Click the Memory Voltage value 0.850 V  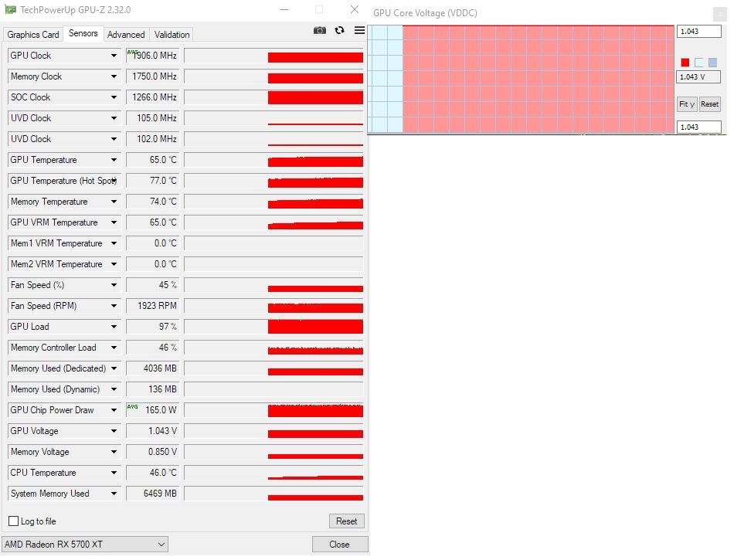(153, 452)
